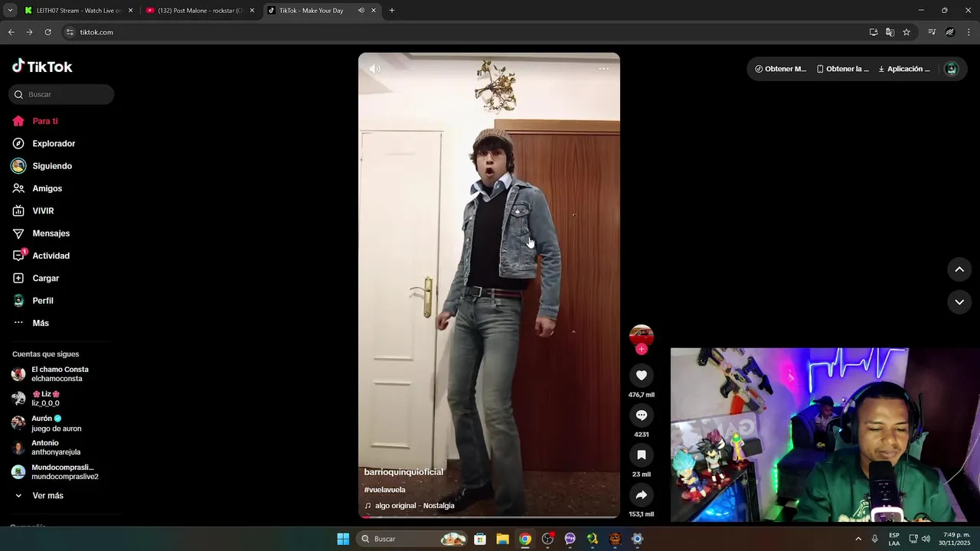Mute the video with the speaker icon
The height and width of the screenshot is (551, 980).
coord(374,69)
